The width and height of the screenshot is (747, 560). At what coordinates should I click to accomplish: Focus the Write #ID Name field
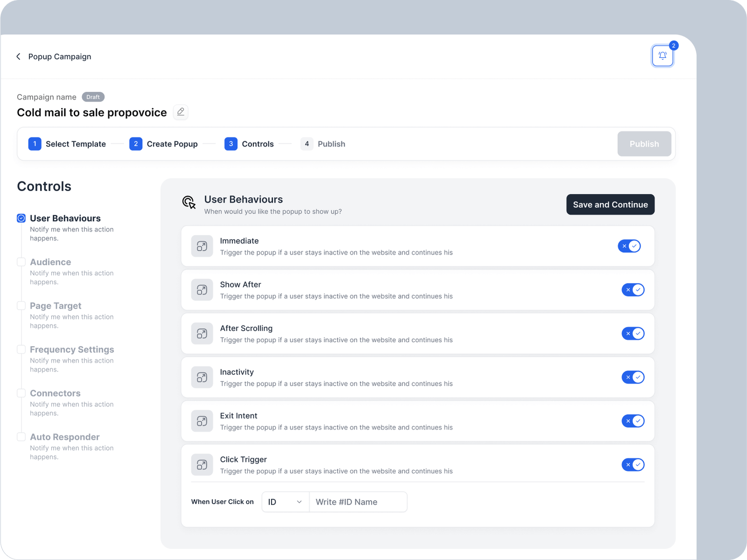point(358,502)
